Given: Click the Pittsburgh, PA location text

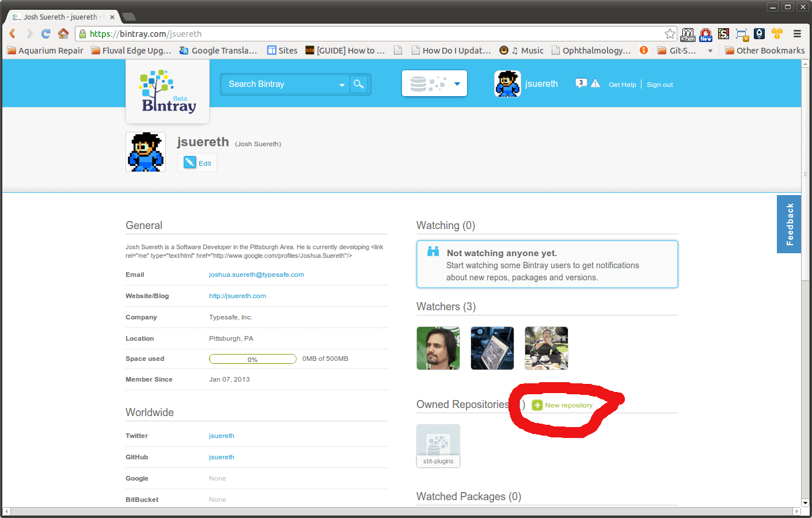Looking at the screenshot, I should pyautogui.click(x=231, y=338).
